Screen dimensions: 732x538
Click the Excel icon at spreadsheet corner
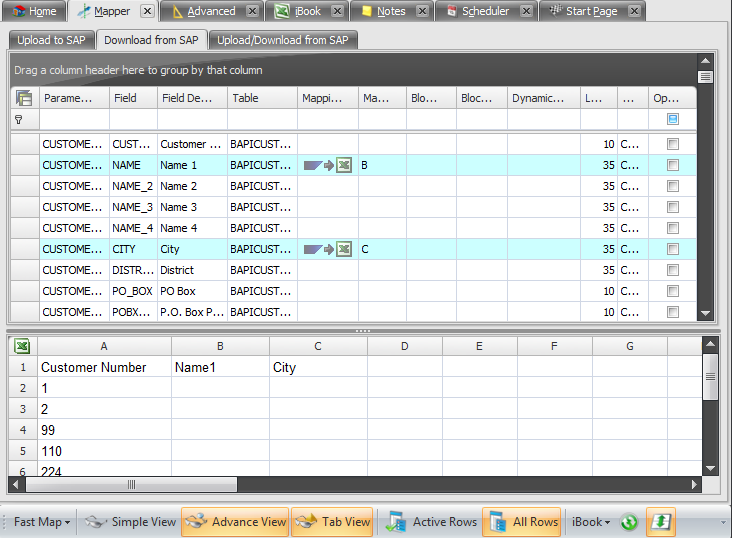[x=22, y=346]
